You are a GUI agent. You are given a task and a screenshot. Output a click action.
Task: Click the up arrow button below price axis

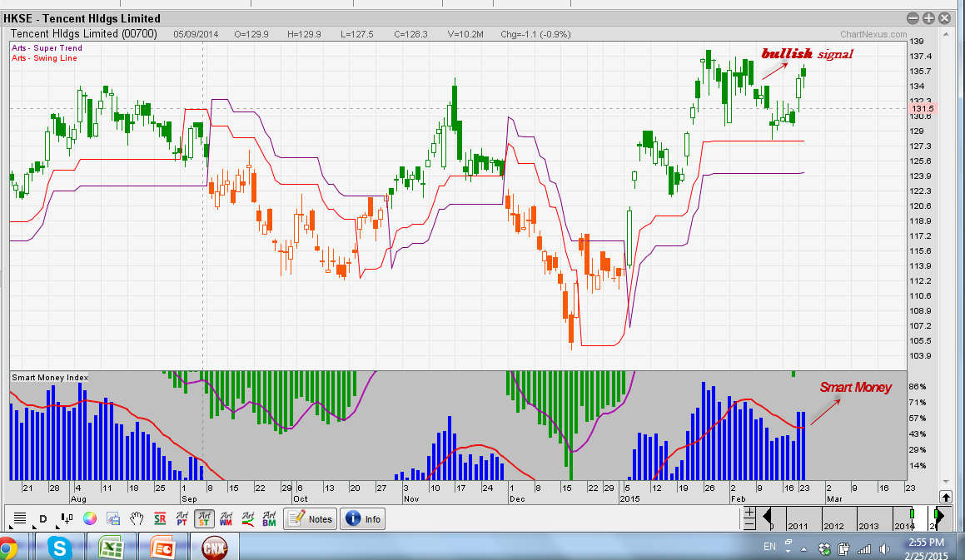tap(946, 497)
